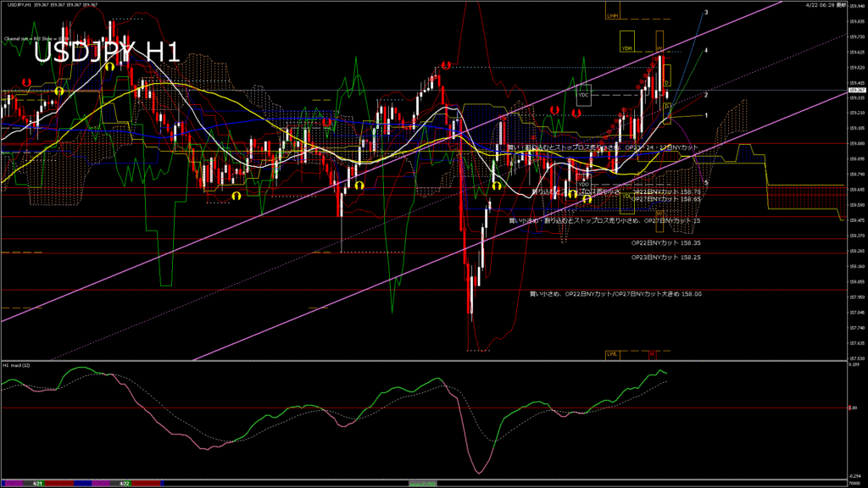Click projection line label 1
Screen dimensions: 868x488
[706, 115]
